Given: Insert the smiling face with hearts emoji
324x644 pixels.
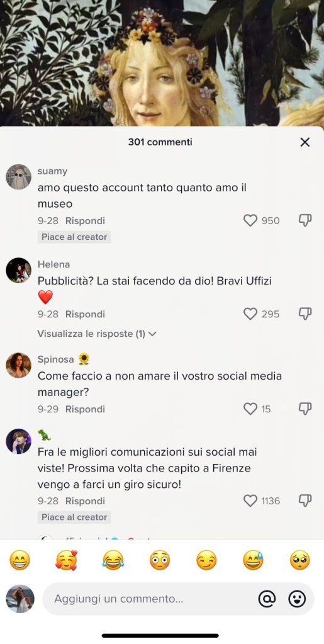Looking at the screenshot, I should [66, 560].
